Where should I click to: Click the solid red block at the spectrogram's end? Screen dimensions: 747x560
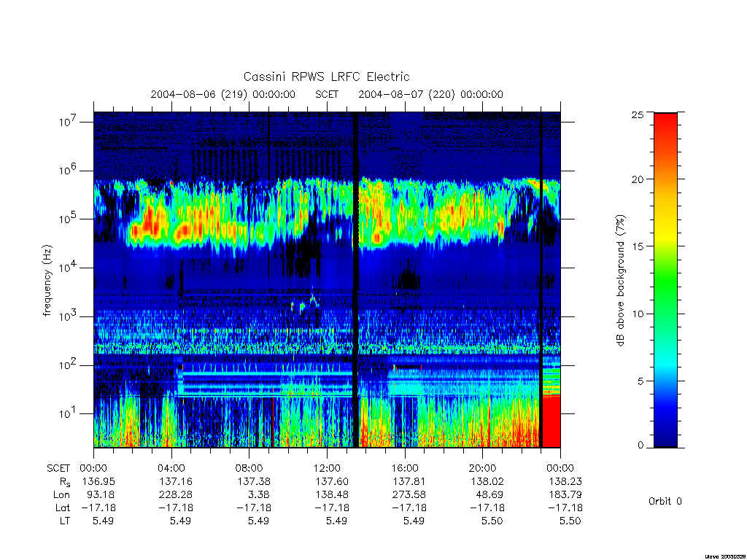click(x=551, y=421)
